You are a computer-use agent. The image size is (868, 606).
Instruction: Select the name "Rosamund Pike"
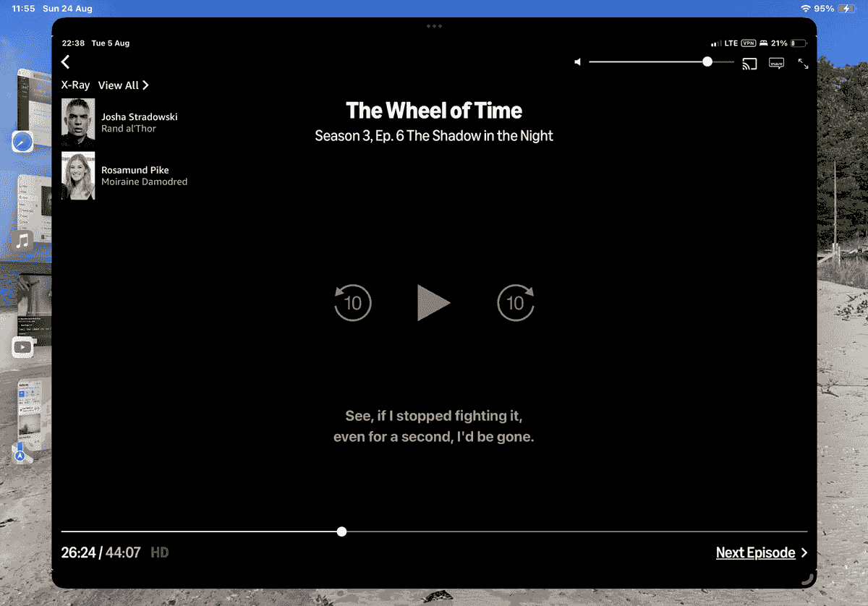point(135,170)
